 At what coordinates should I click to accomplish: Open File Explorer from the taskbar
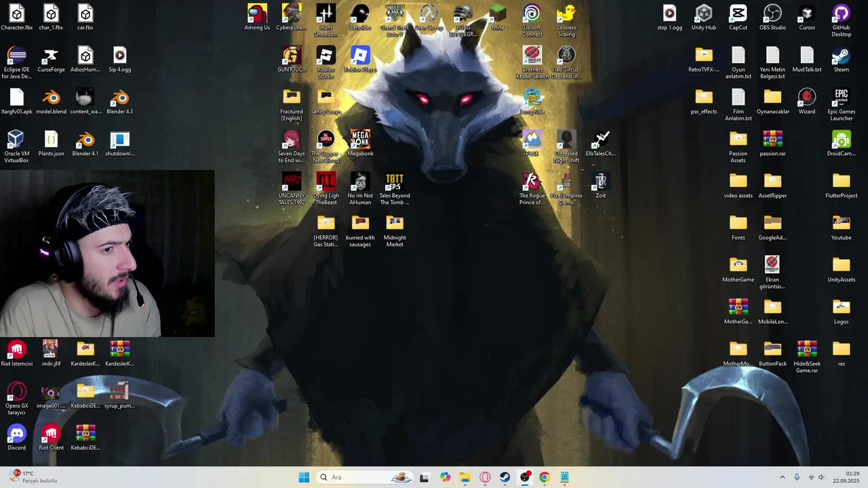(465, 477)
